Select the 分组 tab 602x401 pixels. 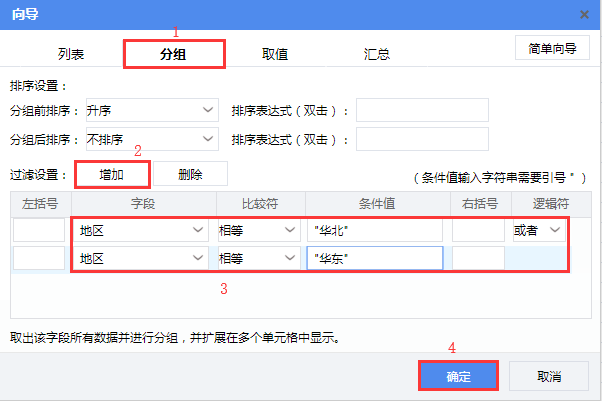[x=173, y=54]
